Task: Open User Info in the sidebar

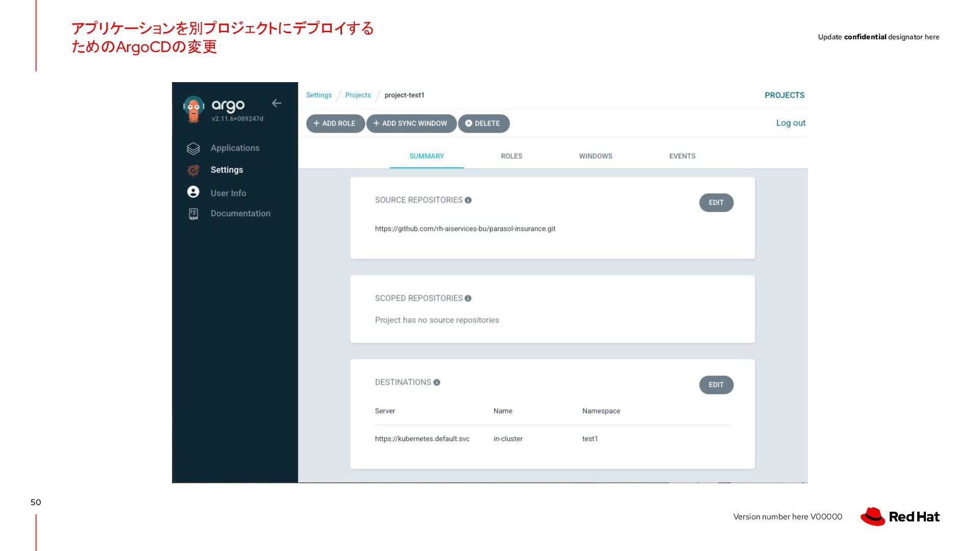Action: pos(228,193)
